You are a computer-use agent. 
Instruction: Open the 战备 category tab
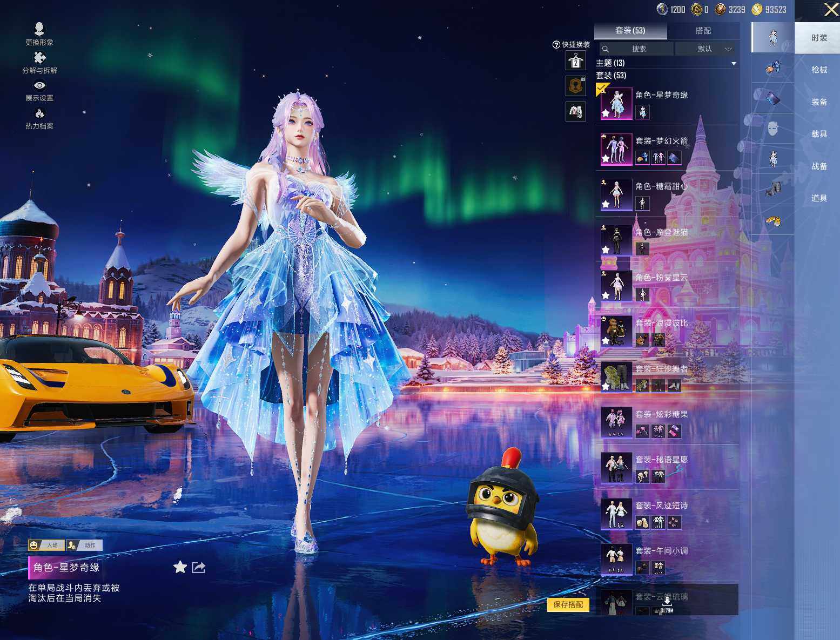[x=818, y=166]
